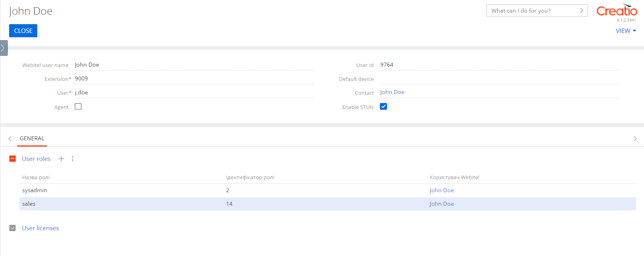The image size is (644, 256).
Task: Open User roles three-dot actions menu
Action: [x=73, y=159]
